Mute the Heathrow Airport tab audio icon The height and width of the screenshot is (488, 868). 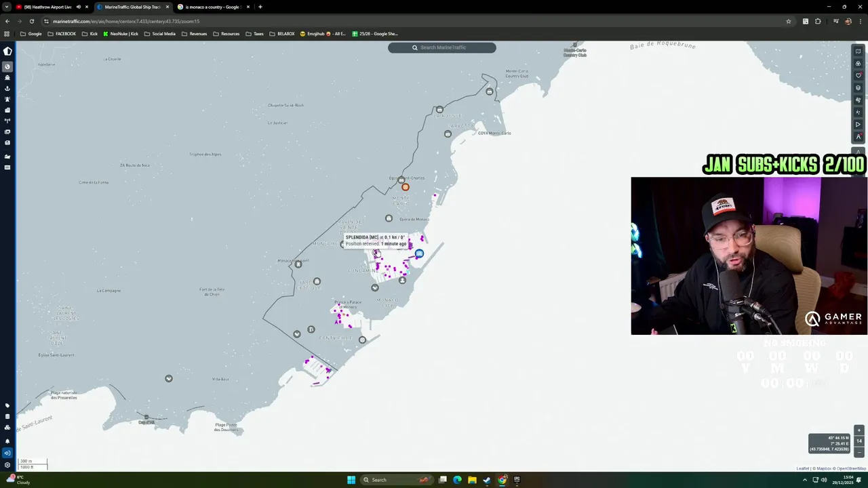click(79, 7)
